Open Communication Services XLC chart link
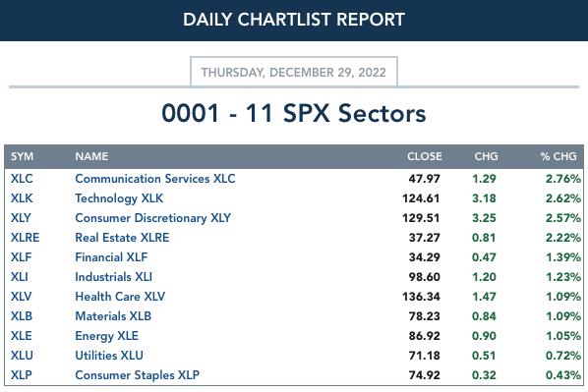This screenshot has width=588, height=392. pyautogui.click(x=155, y=179)
